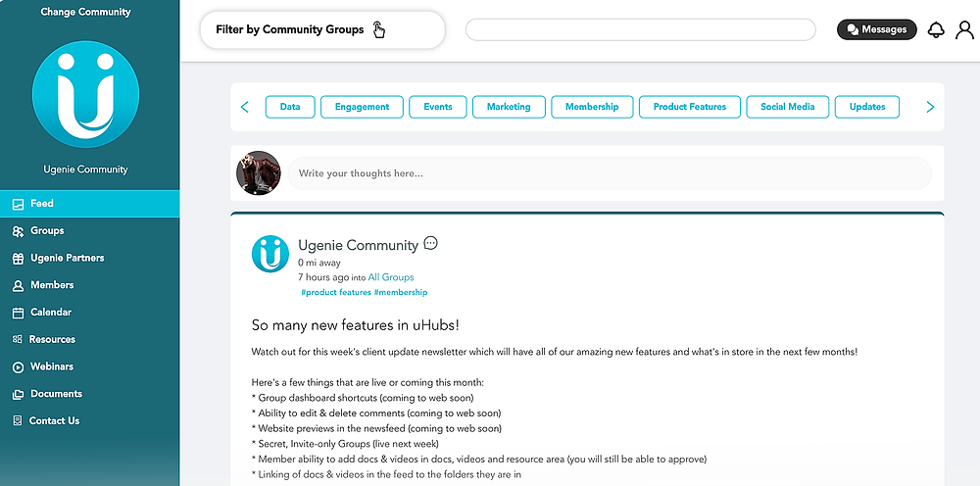The height and width of the screenshot is (486, 980).
Task: Click the Secret, Invite-only Groups bullet line
Action: (x=345, y=444)
